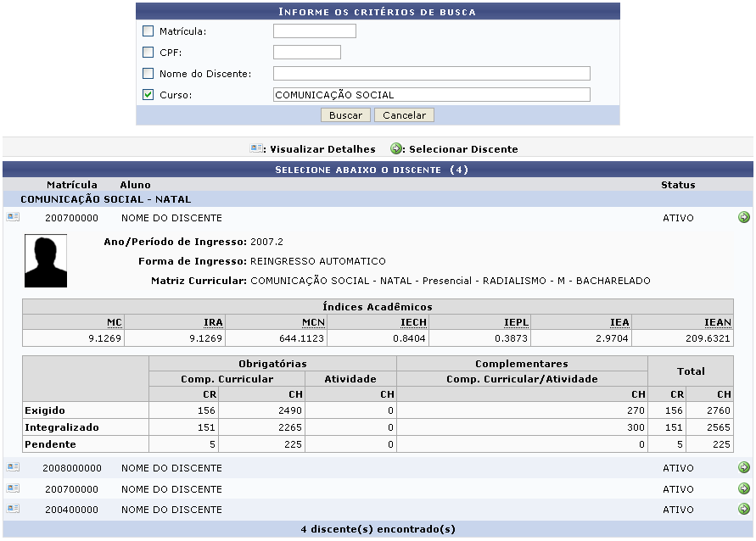Viewport: 756px width, 541px height.
Task: Click the IEPL index abbreviation header
Action: click(517, 322)
